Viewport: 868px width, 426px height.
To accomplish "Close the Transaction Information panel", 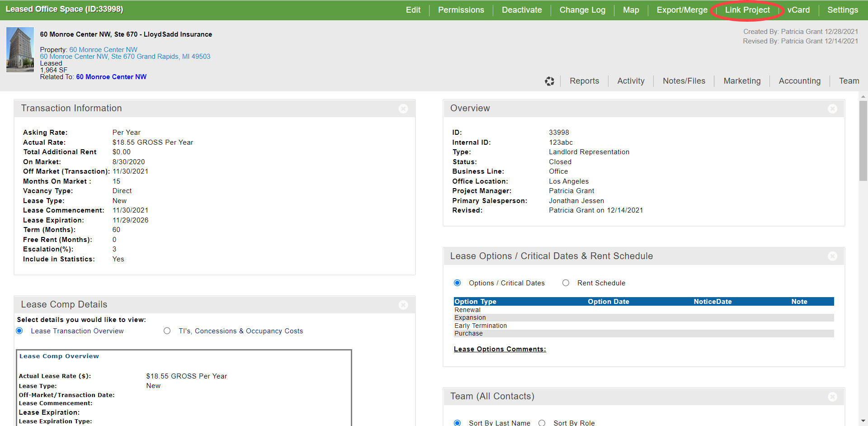I will pos(403,109).
